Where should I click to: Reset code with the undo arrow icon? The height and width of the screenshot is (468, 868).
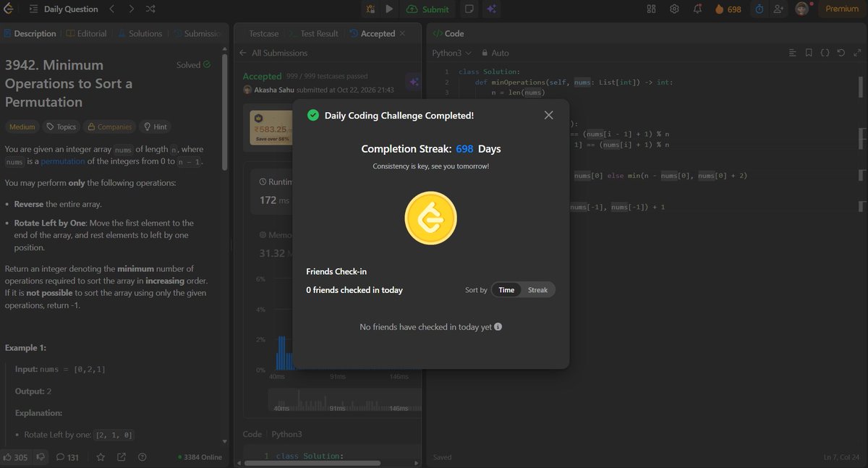coord(841,53)
